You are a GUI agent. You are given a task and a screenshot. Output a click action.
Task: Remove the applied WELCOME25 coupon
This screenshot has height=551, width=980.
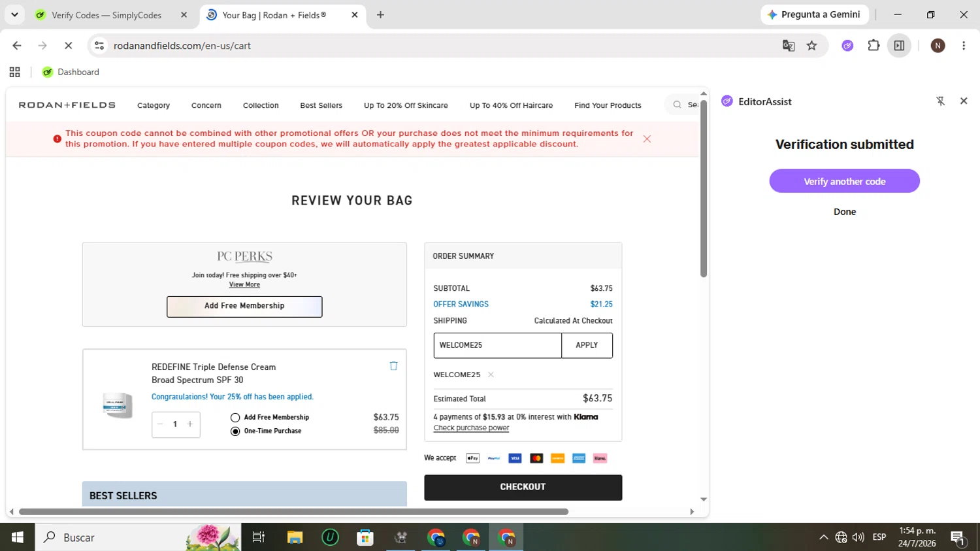pyautogui.click(x=491, y=375)
